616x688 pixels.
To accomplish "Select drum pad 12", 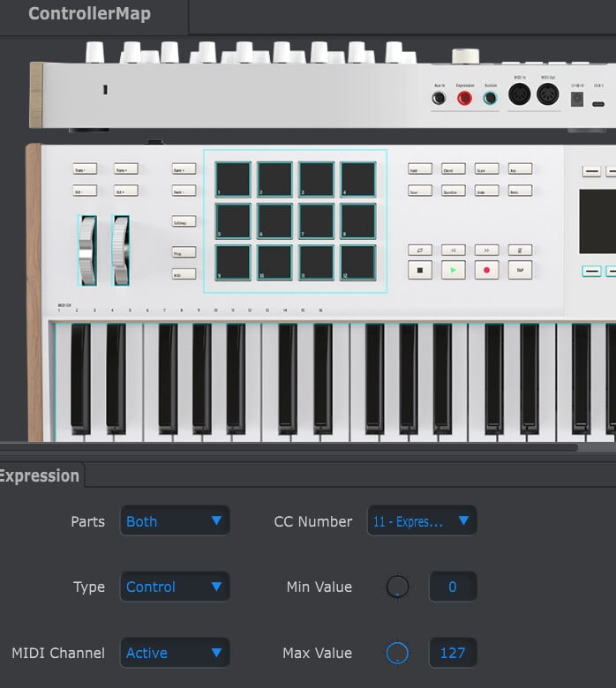I will click(x=358, y=263).
